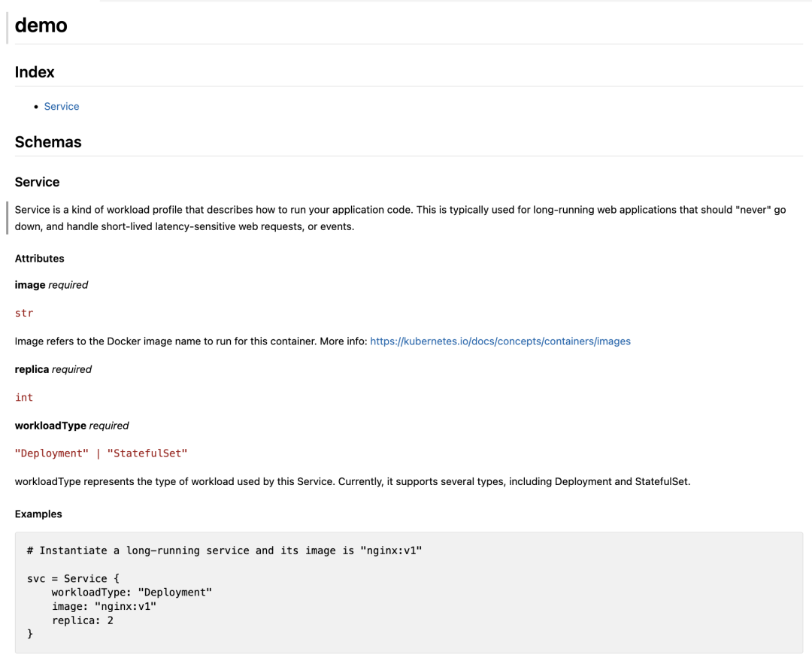812x664 pixels.
Task: Click the workloadType: "Deployment" code line
Action: tap(132, 593)
